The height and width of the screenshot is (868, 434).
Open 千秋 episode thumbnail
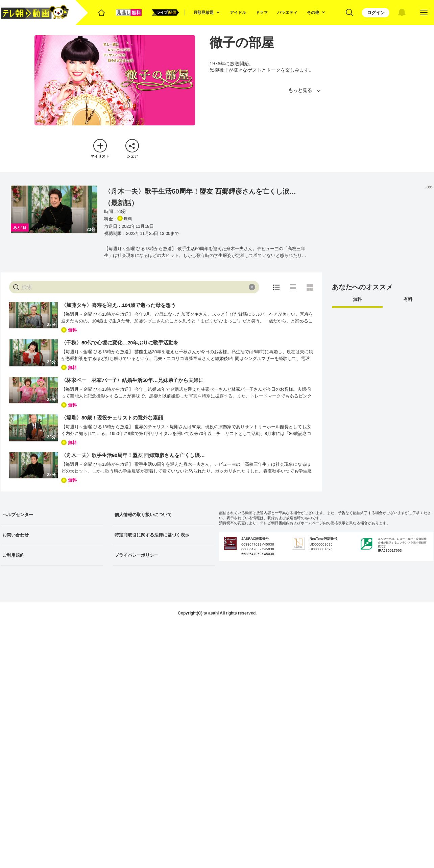coord(33,353)
